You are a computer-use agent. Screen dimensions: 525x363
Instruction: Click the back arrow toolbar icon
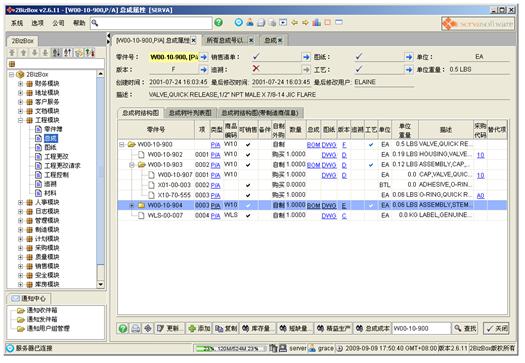click(294, 22)
